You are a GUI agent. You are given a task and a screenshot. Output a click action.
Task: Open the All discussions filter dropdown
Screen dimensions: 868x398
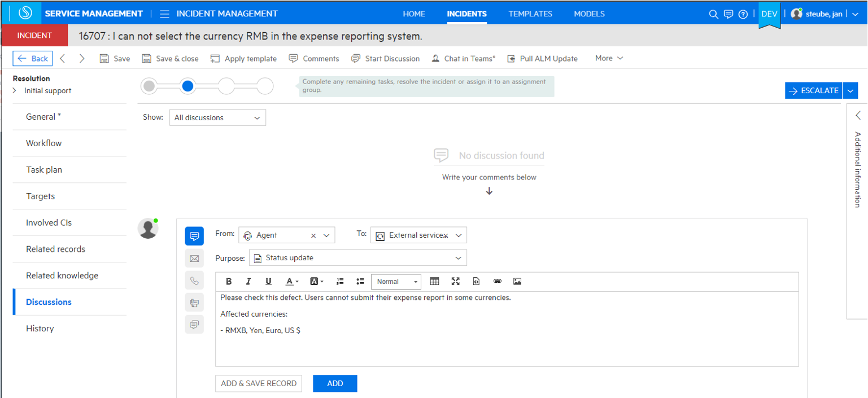pyautogui.click(x=217, y=117)
